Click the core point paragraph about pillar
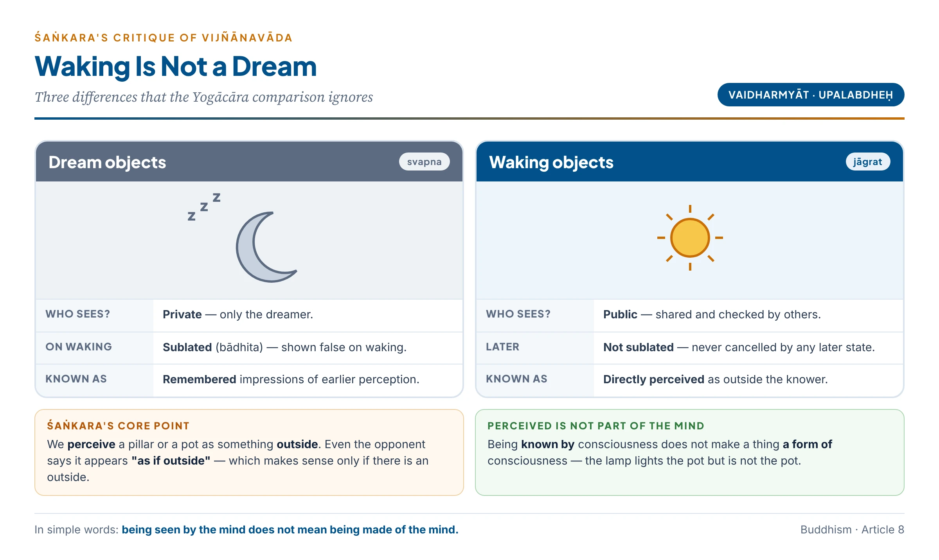 coord(238,461)
